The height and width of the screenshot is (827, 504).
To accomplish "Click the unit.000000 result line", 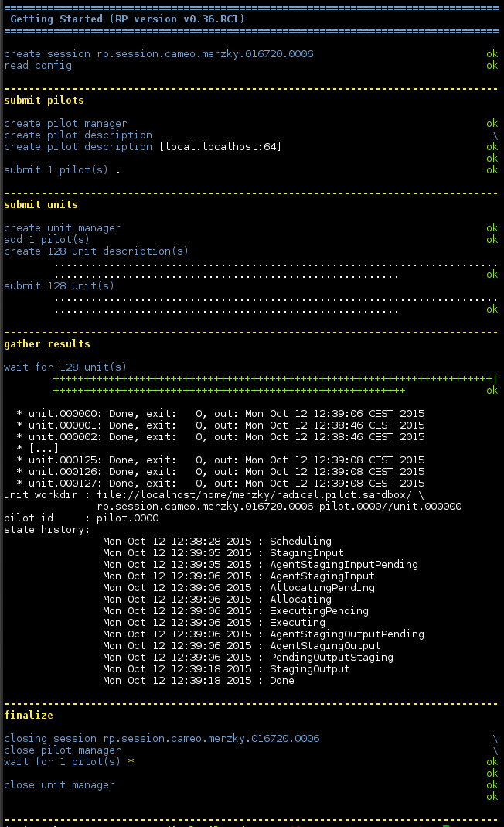I will (x=220, y=413).
